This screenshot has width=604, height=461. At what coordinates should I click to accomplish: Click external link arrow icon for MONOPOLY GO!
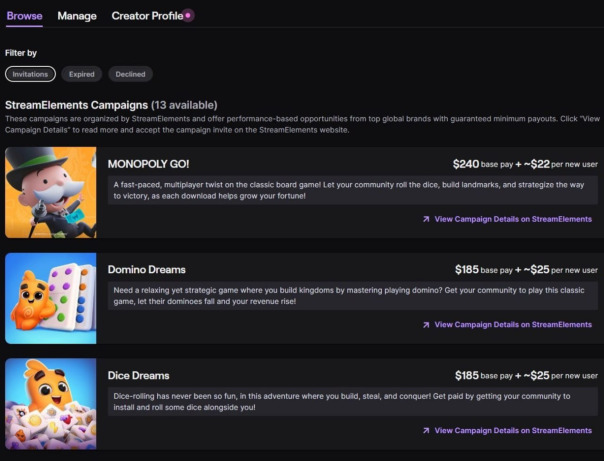426,219
